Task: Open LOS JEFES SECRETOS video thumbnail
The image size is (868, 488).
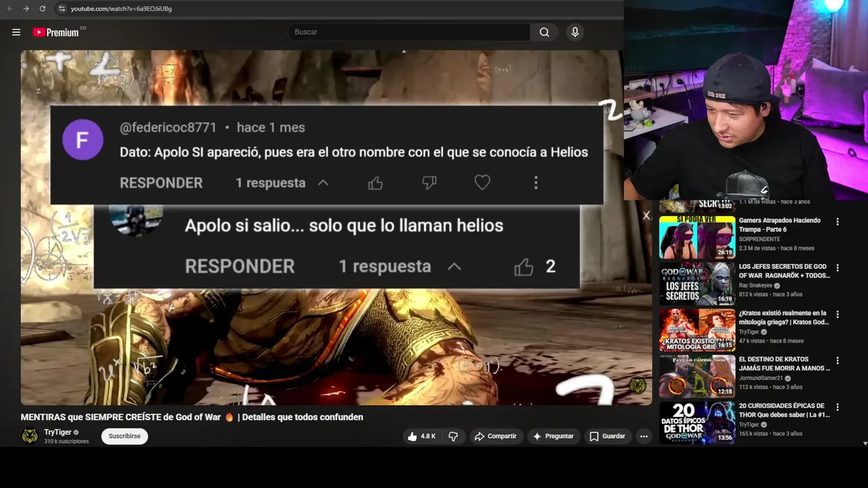Action: [697, 283]
